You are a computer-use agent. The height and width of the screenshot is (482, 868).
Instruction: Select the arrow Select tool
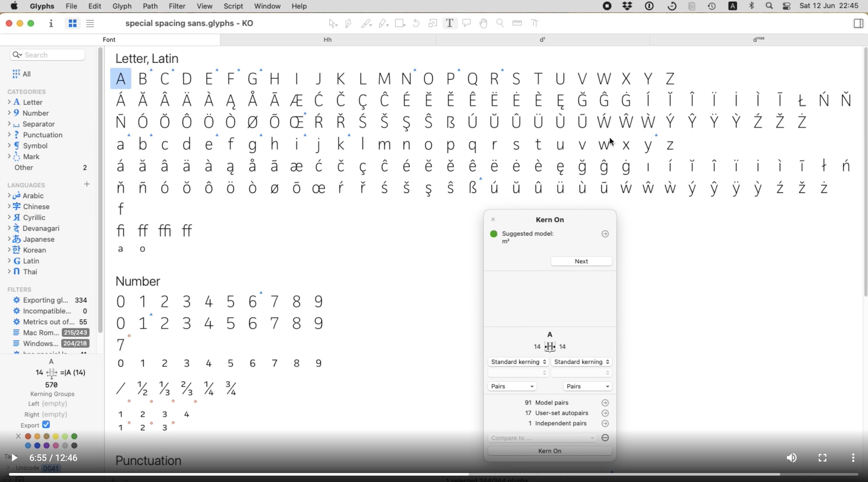[x=332, y=23]
